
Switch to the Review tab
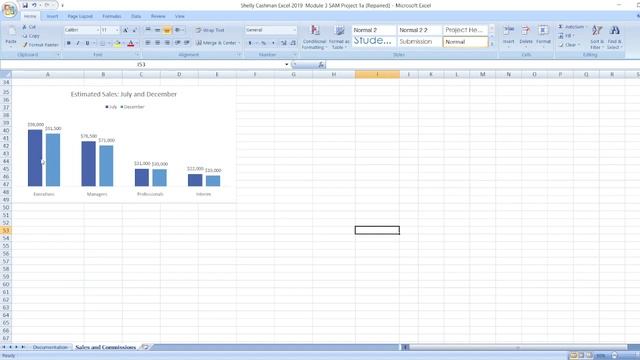pos(158,16)
